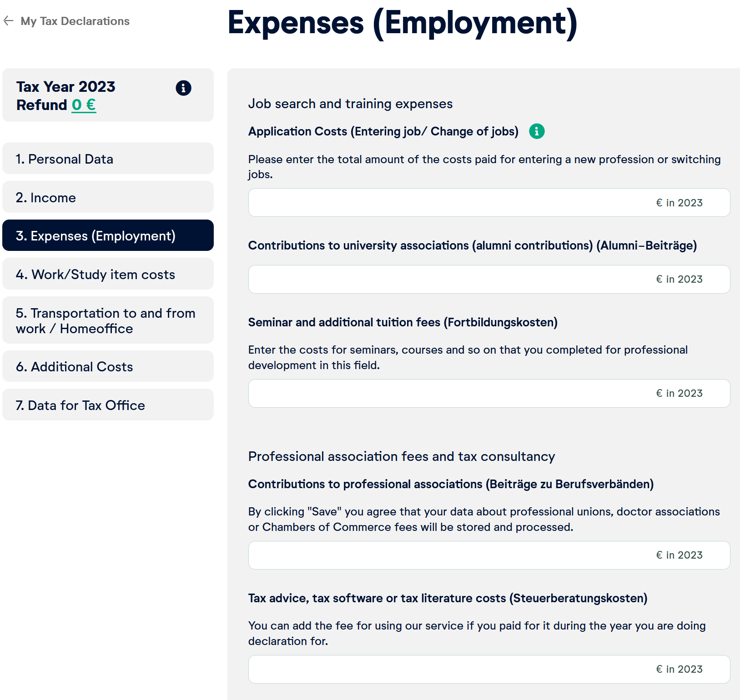This screenshot has height=700, width=740.
Task: Select Expenses (Employment) step
Action: pyautogui.click(x=108, y=235)
